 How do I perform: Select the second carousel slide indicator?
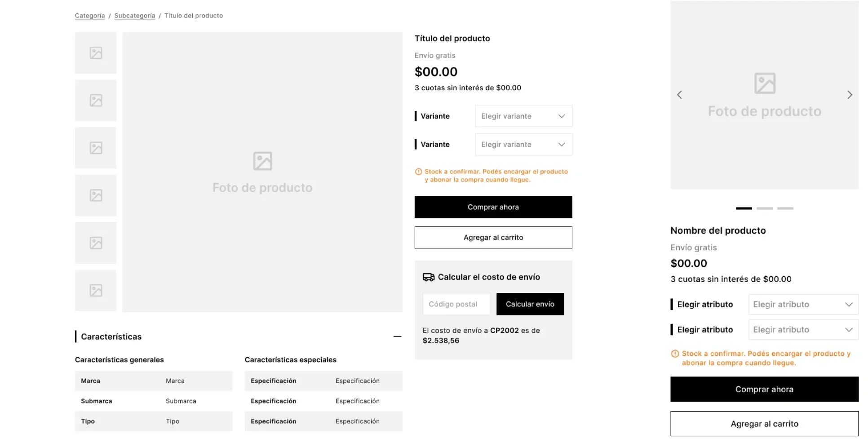(765, 208)
